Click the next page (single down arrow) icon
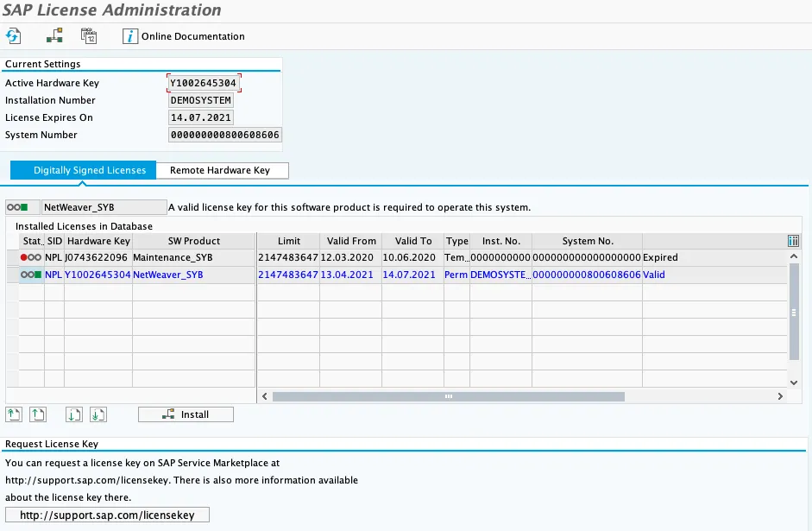 (75, 414)
